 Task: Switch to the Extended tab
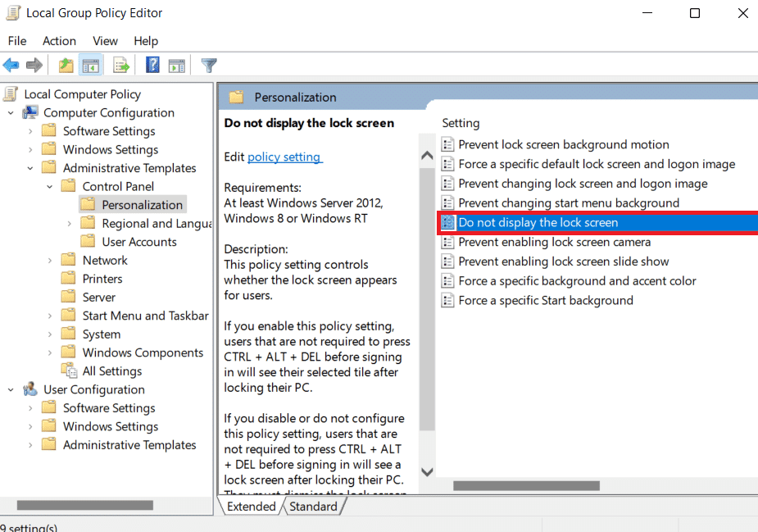click(x=251, y=507)
